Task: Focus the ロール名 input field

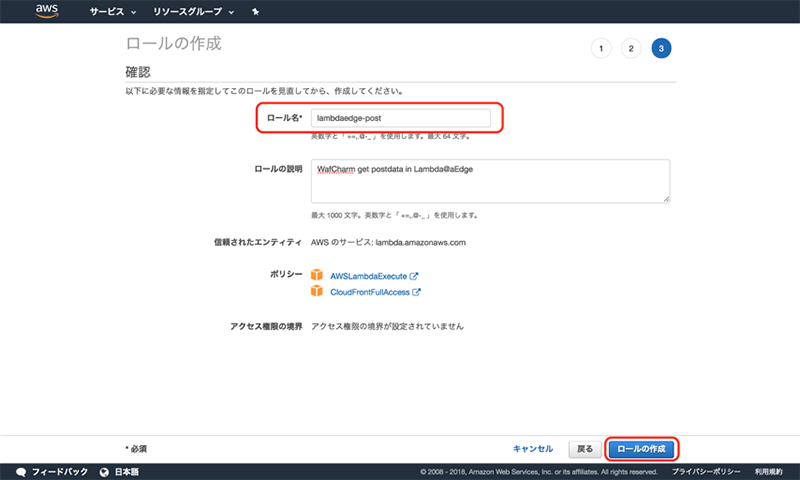Action: [x=400, y=118]
